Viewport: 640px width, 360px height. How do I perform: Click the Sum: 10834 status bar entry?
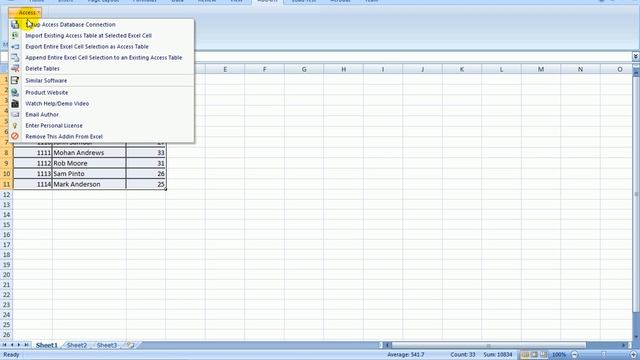[498, 355]
